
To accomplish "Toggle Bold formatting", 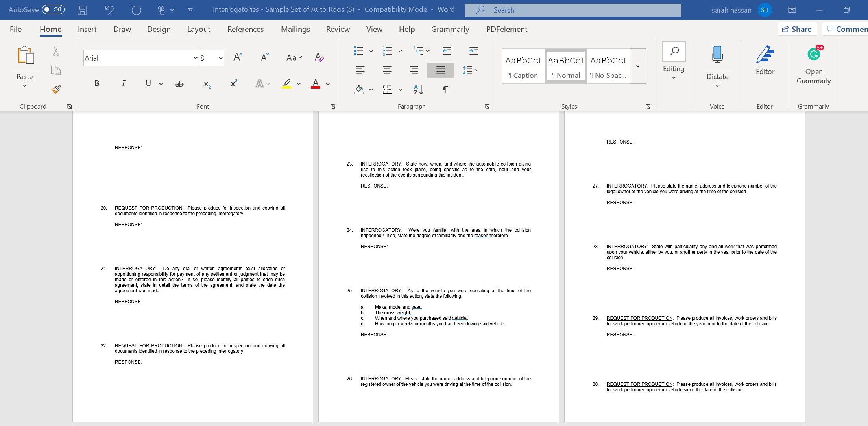I will 97,83.
